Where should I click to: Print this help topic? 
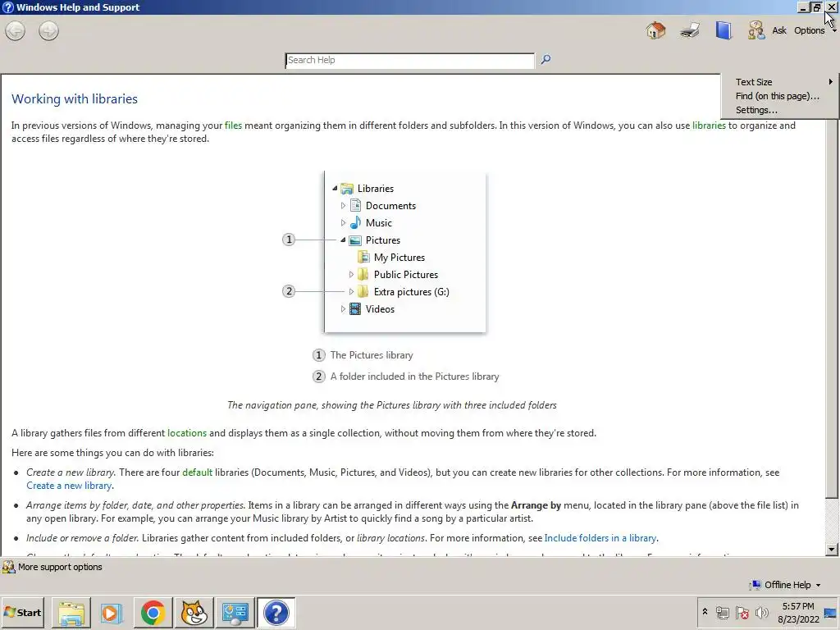690,30
